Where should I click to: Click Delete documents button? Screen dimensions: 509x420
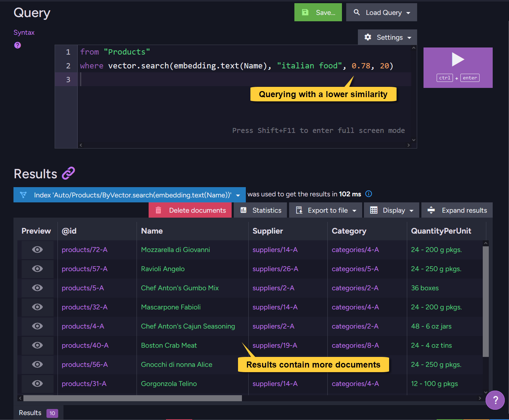pyautogui.click(x=190, y=210)
